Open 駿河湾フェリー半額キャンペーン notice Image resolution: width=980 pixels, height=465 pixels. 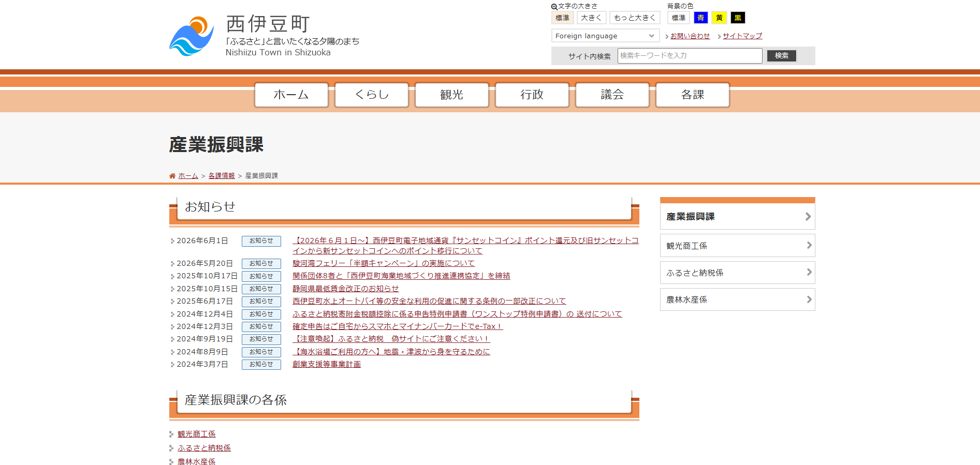click(384, 263)
